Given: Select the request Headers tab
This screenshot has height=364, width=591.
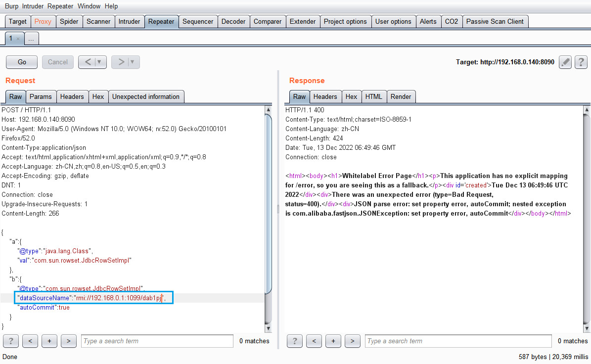Looking at the screenshot, I should pos(72,97).
